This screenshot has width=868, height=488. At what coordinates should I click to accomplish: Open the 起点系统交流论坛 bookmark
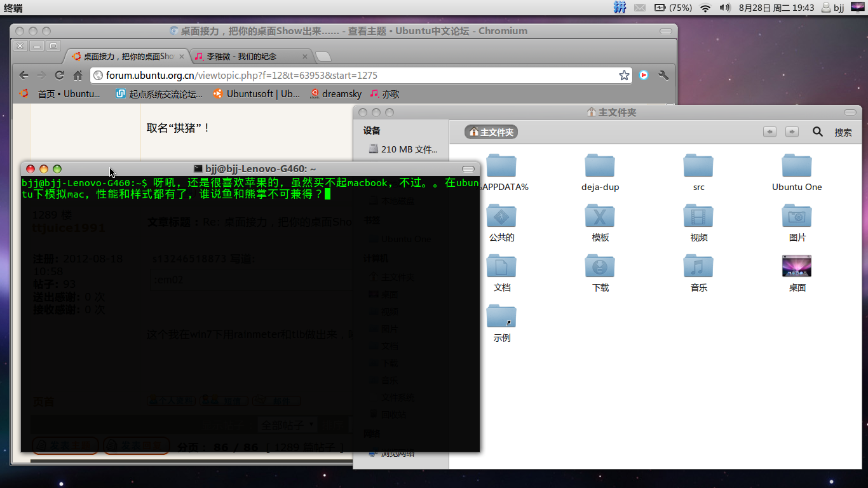[x=159, y=93]
